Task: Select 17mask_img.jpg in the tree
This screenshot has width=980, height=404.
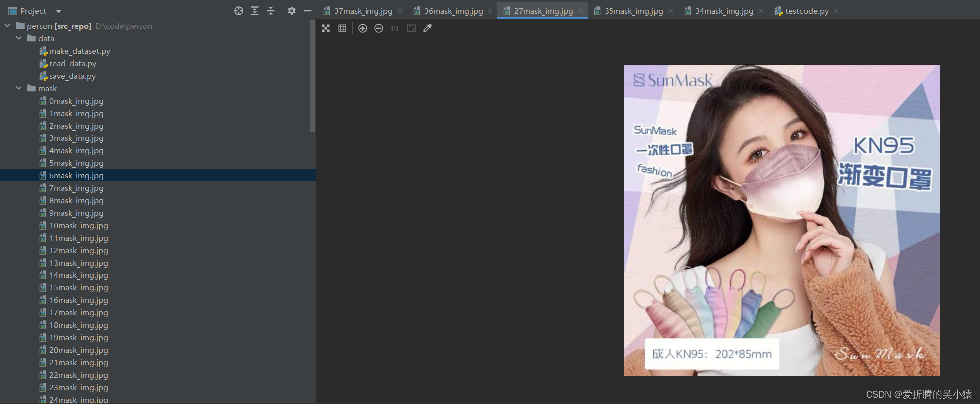Action: [x=79, y=312]
